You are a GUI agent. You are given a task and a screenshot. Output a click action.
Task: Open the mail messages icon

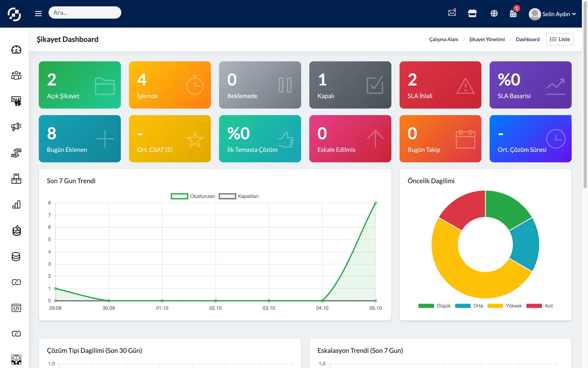tap(452, 13)
